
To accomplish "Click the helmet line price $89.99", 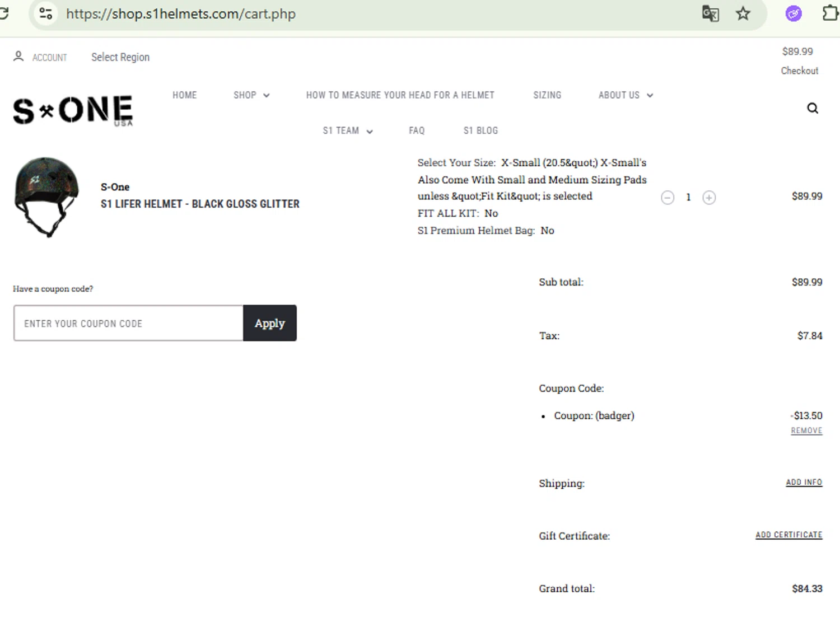I will [807, 196].
